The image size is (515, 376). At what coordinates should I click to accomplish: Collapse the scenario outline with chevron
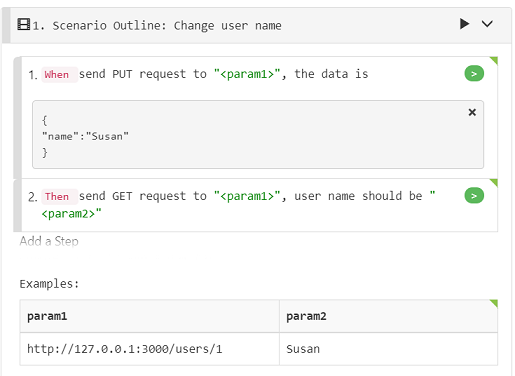(487, 24)
